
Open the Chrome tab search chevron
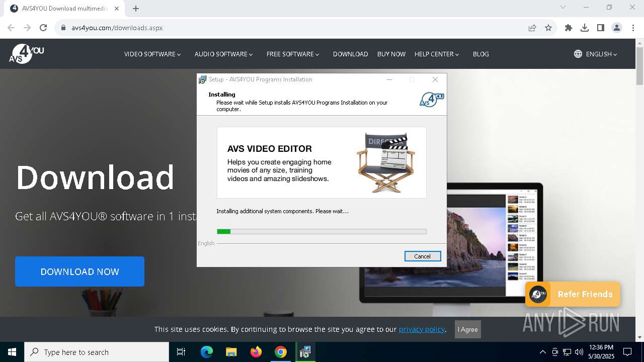pos(563,8)
